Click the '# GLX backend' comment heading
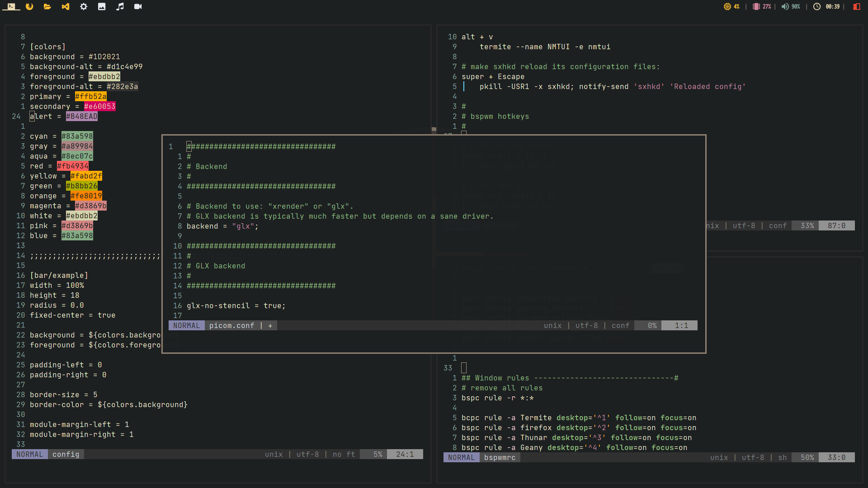Image resolution: width=868 pixels, height=488 pixels. click(x=216, y=266)
